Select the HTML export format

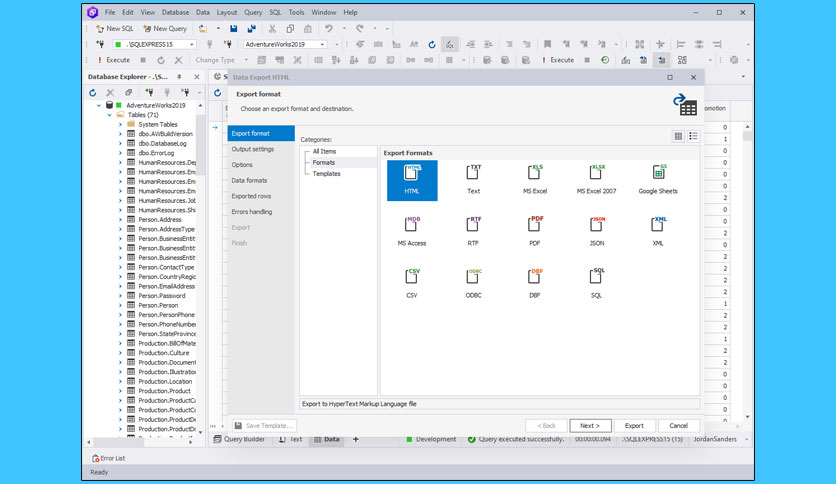[412, 180]
